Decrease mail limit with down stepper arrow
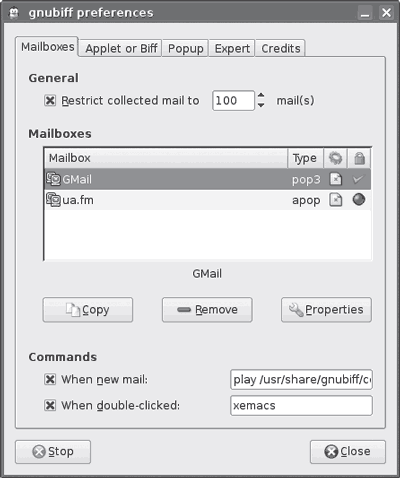 tap(261, 105)
